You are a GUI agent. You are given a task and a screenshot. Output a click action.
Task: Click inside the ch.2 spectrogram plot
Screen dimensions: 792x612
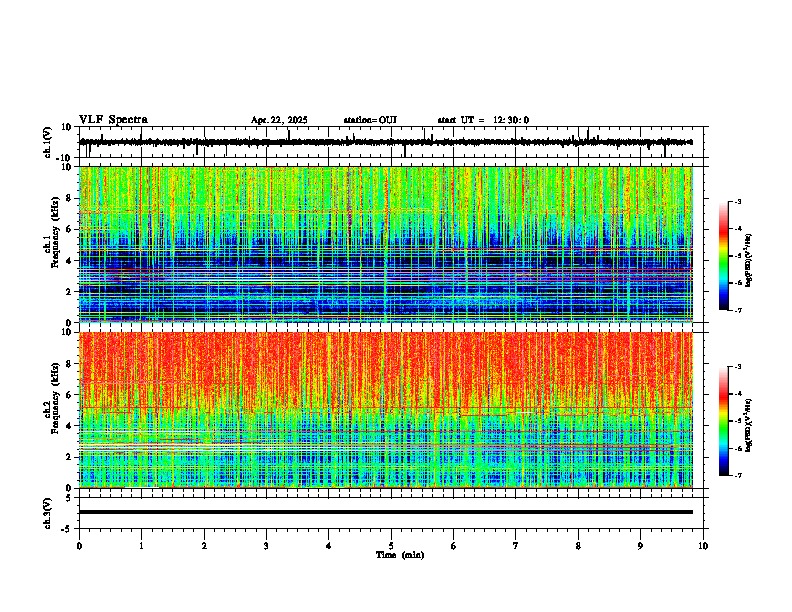pyautogui.click(x=385, y=410)
